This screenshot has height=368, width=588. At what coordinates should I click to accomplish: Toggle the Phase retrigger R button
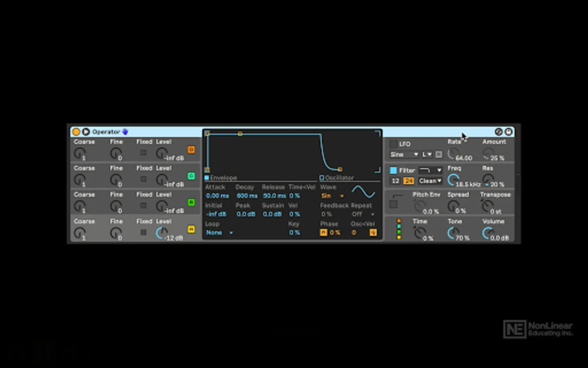(x=323, y=233)
